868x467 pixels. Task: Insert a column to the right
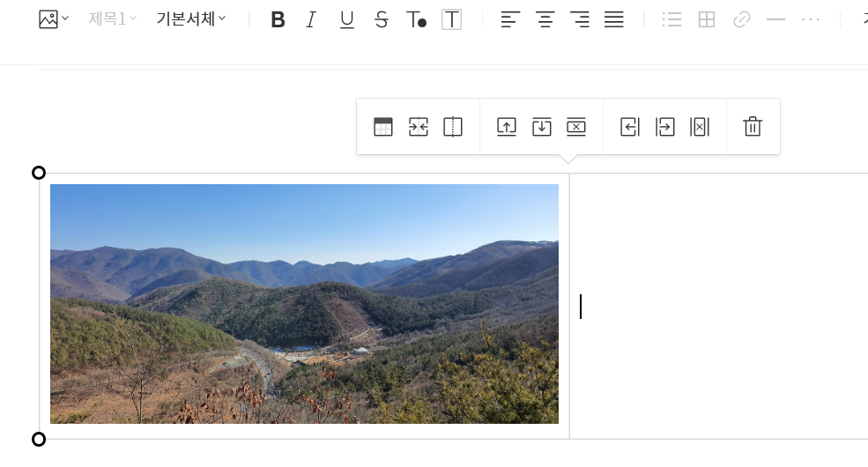point(664,127)
